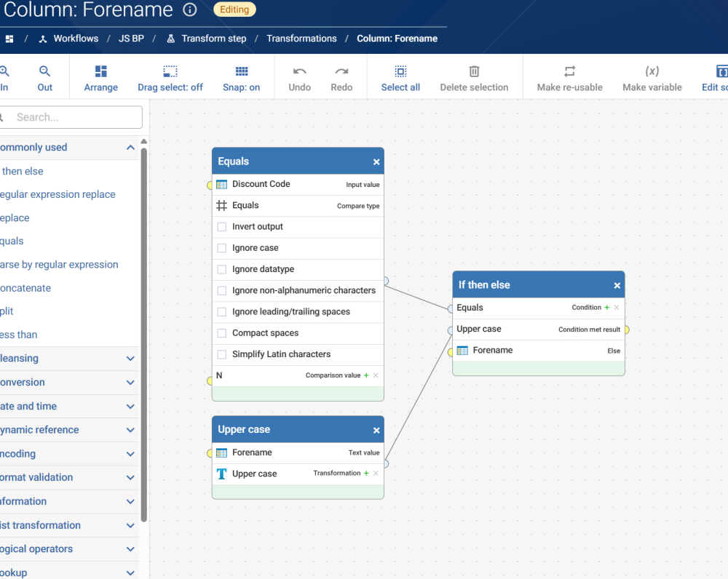The height and width of the screenshot is (579, 728).
Task: Click the Make re-usable icon
Action: [570, 71]
